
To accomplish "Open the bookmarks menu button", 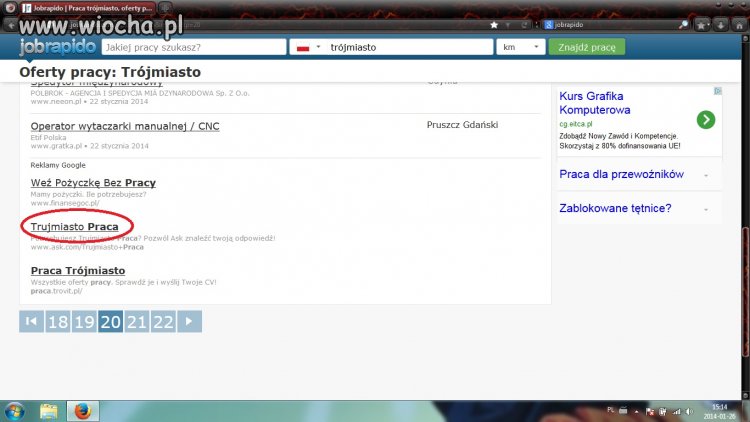I will 702,25.
